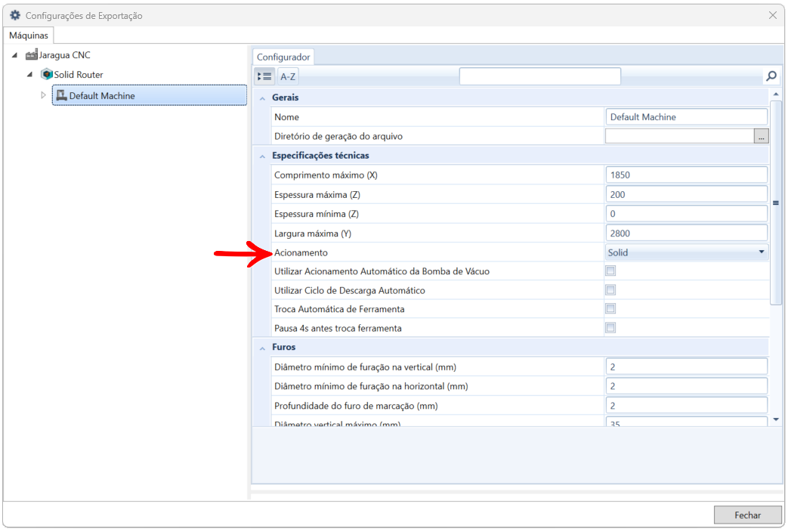Open the Máquinas tab
This screenshot has width=788, height=532.
point(29,36)
